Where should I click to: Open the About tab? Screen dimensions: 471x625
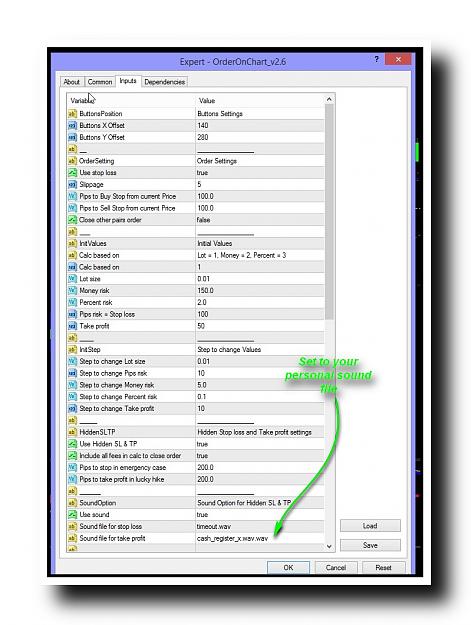click(72, 82)
